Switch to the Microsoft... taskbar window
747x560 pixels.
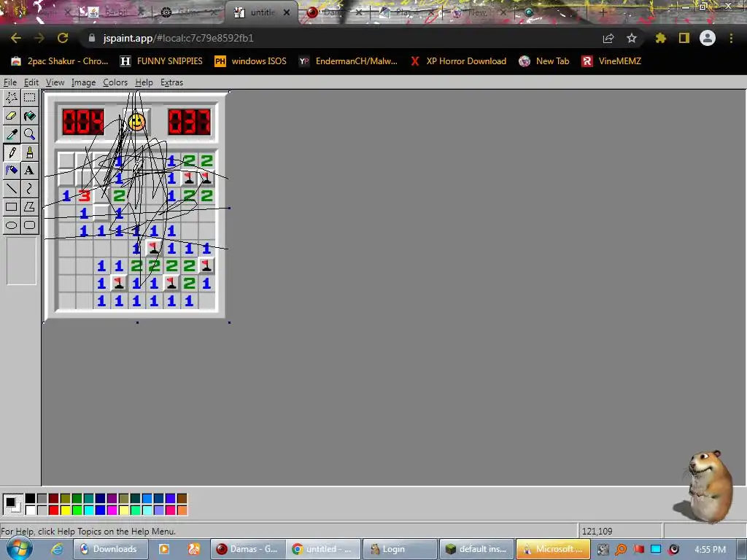click(x=553, y=549)
